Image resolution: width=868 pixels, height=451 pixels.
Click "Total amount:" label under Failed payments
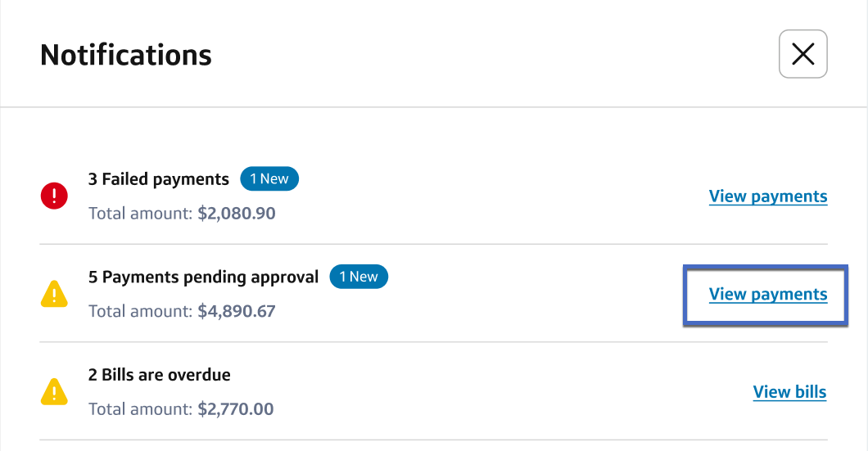140,214
